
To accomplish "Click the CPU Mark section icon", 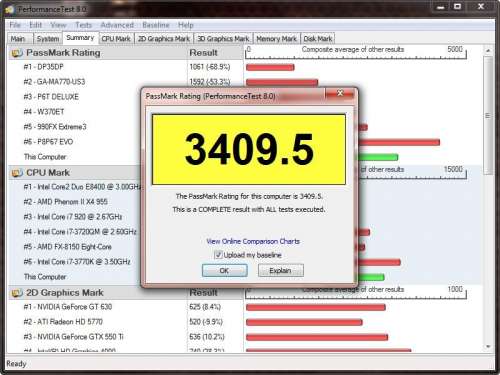I will click(x=16, y=173).
